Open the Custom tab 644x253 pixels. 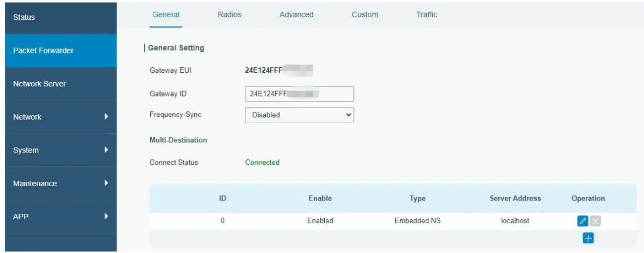click(x=365, y=15)
